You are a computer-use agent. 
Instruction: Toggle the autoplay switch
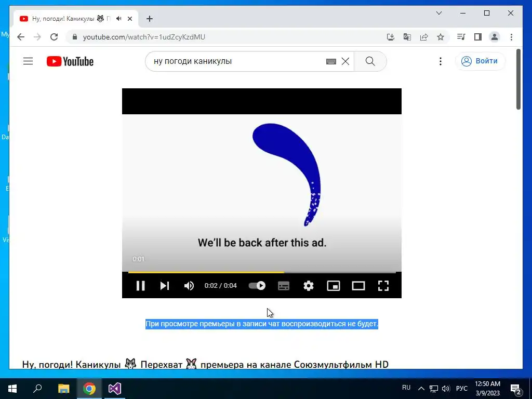pyautogui.click(x=257, y=286)
